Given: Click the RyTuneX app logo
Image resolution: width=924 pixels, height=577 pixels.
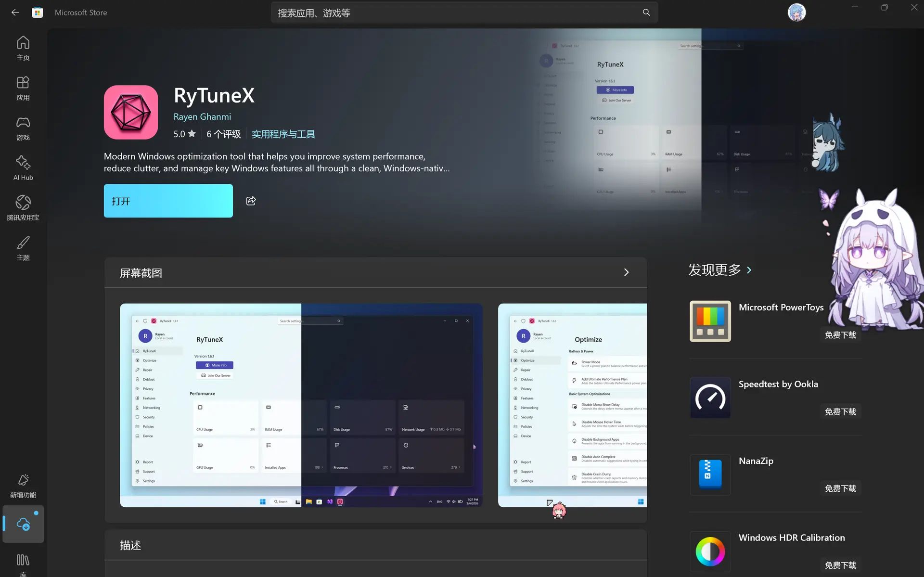Looking at the screenshot, I should click(131, 113).
